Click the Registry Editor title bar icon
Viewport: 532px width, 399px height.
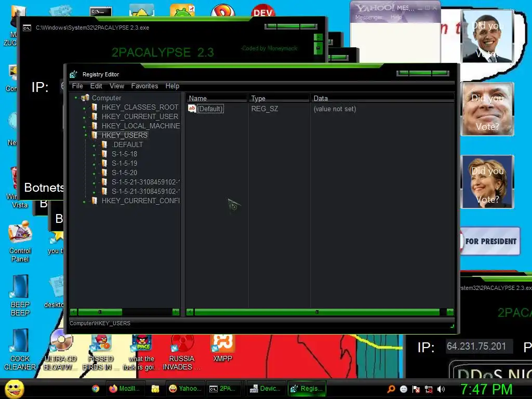(74, 74)
